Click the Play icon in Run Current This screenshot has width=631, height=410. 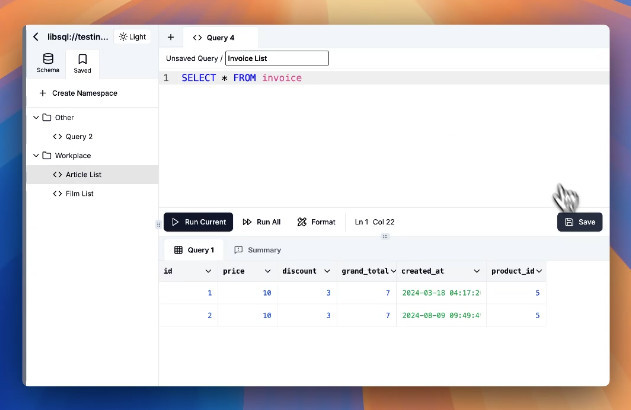(x=175, y=222)
